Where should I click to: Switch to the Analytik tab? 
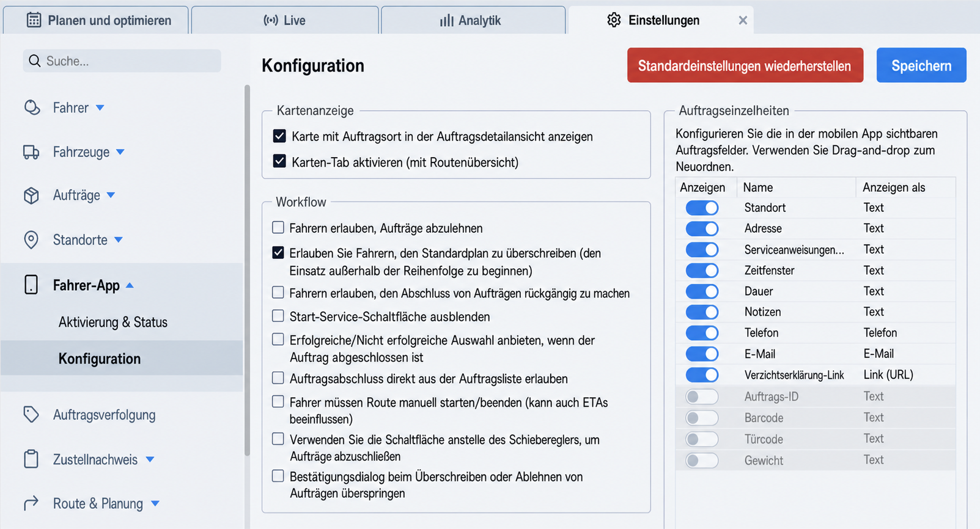click(473, 20)
